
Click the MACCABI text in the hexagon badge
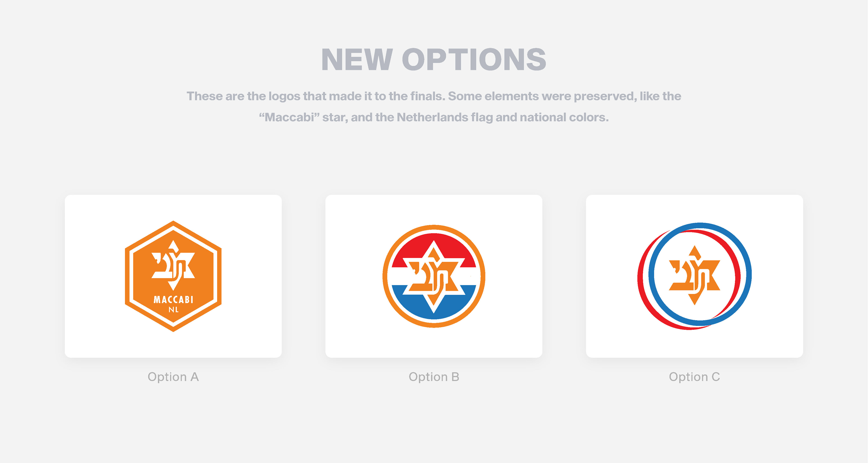click(x=173, y=300)
